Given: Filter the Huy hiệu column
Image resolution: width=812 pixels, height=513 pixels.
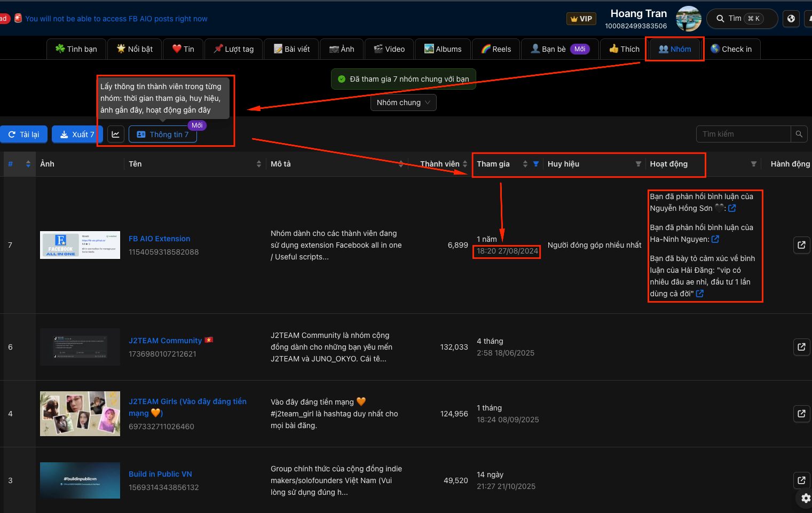Looking at the screenshot, I should tap(638, 164).
